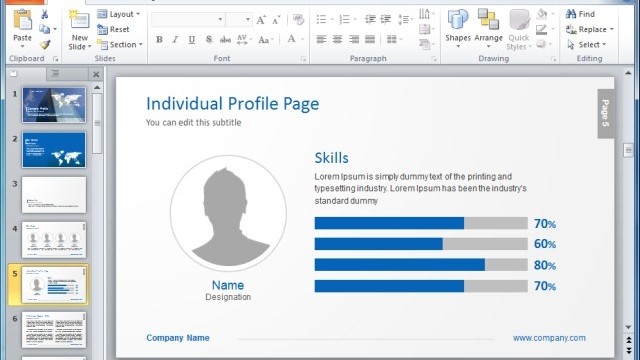Click the Paste clipboard icon
This screenshot has height=360, width=640.
pos(22,20)
